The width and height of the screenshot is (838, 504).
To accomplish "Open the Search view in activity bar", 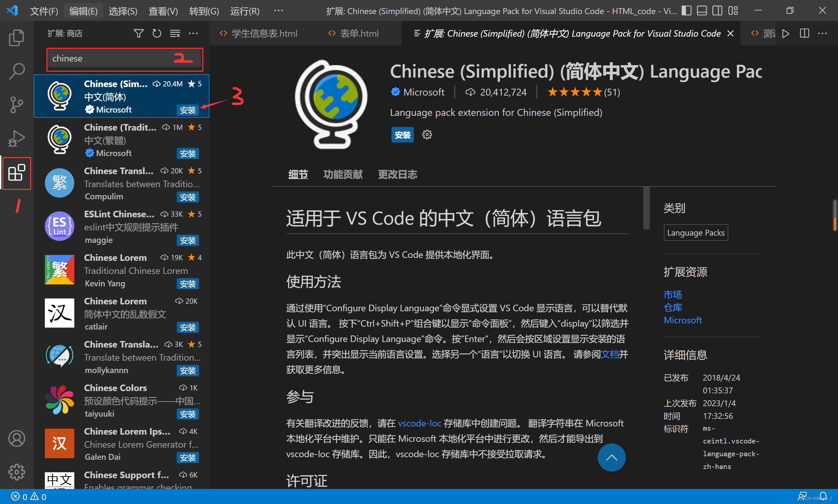I will [16, 71].
